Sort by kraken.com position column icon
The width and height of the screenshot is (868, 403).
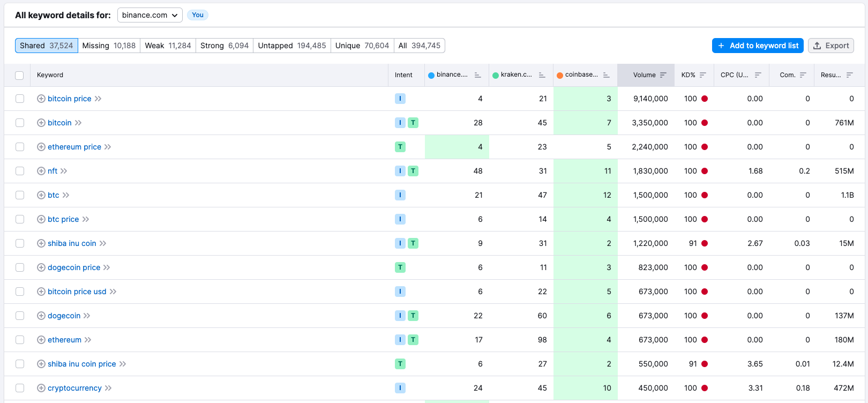tap(542, 75)
